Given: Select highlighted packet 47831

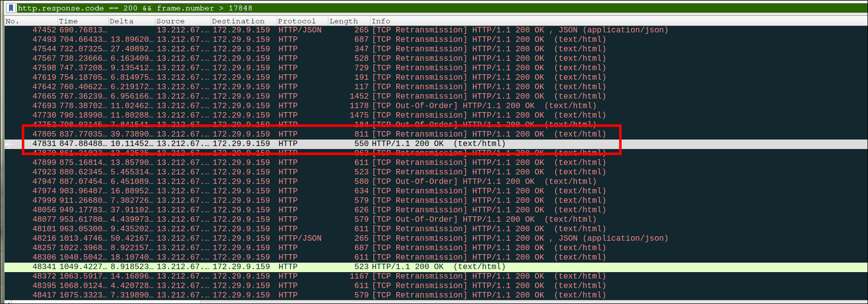Looking at the screenshot, I should click(436, 144).
